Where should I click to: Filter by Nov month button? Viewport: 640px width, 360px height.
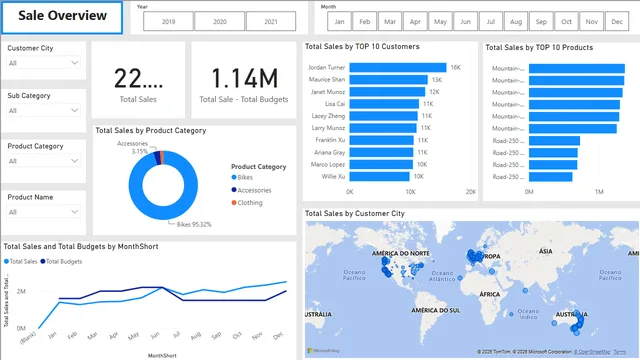coord(592,22)
